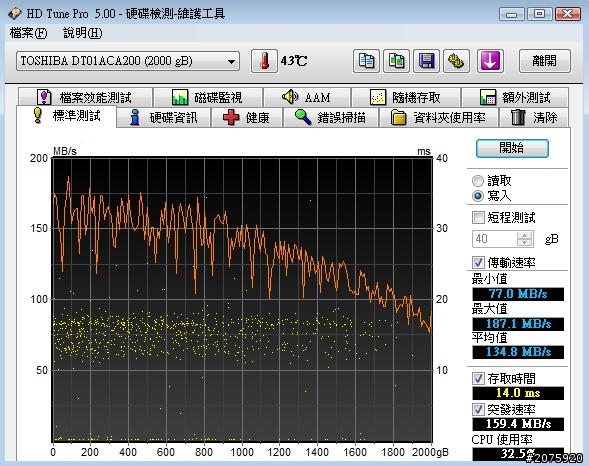
Task: Click the 43°C temperature reading
Action: point(294,61)
